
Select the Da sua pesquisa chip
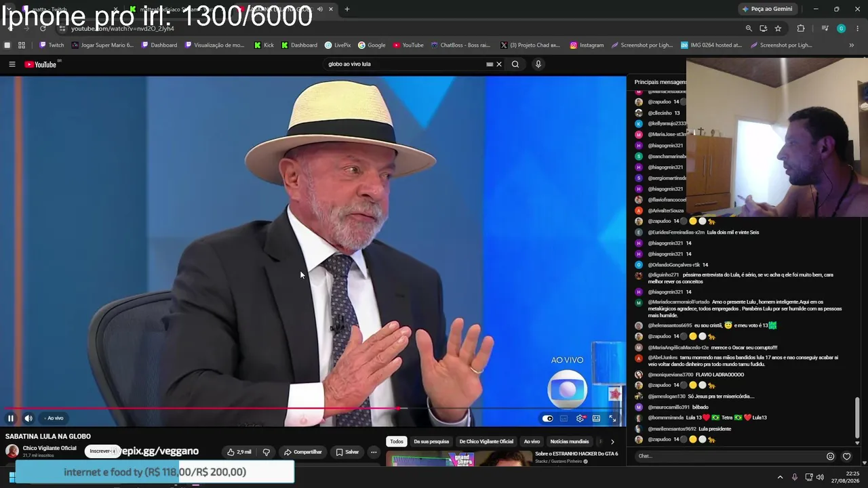click(x=431, y=441)
